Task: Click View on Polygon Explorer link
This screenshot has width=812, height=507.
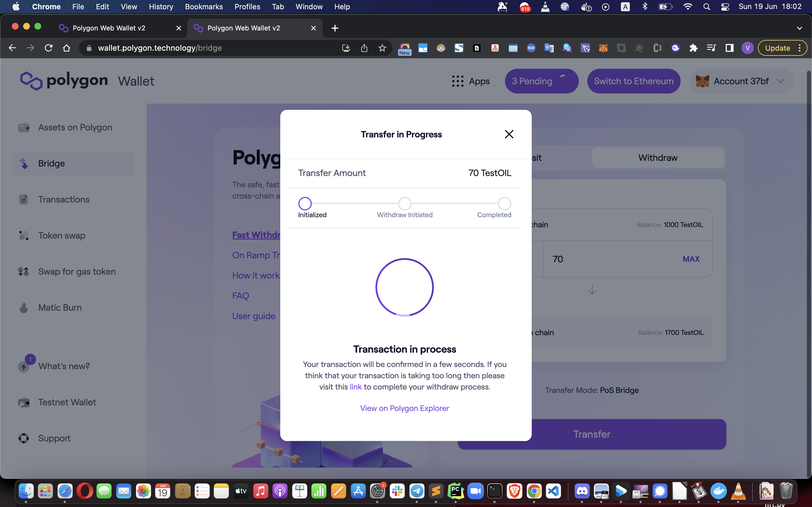Action: coord(404,408)
